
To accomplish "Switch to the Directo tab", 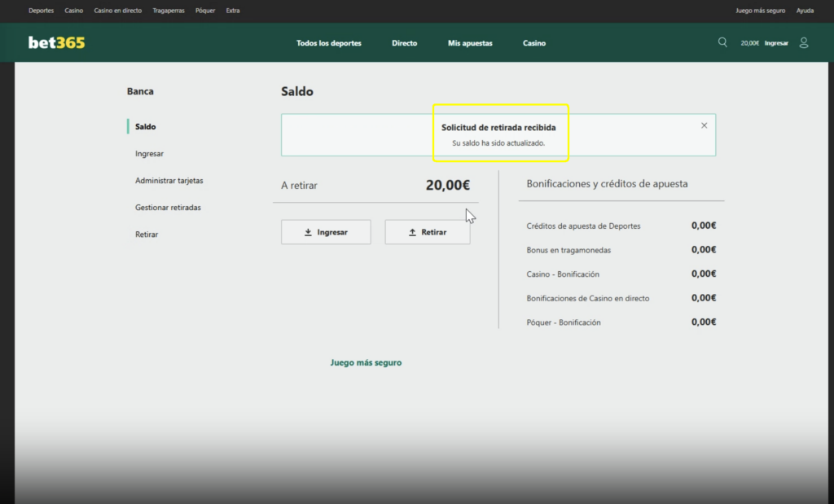I will click(404, 43).
